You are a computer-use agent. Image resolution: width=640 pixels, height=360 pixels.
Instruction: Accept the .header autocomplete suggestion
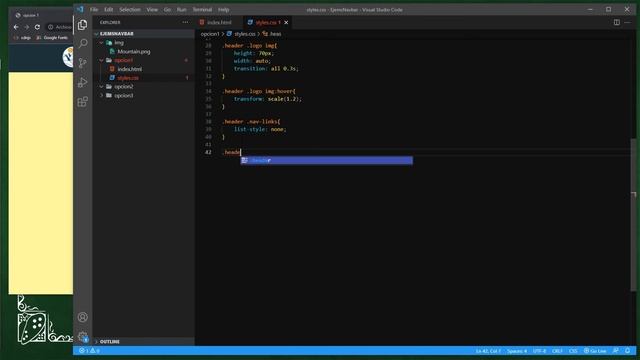(327, 160)
